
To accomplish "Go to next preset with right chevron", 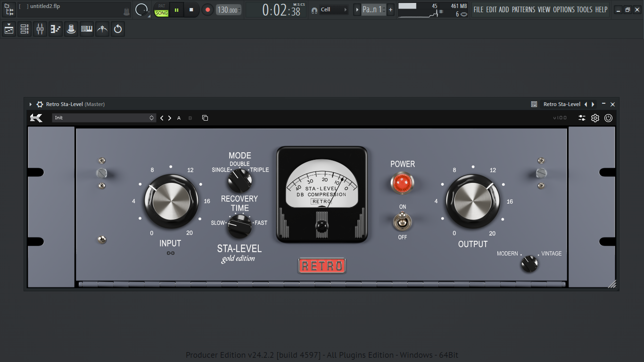I will click(x=170, y=118).
